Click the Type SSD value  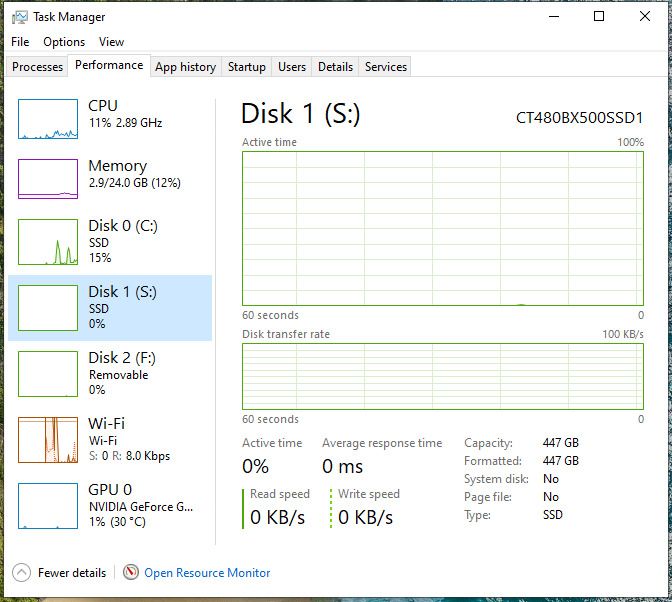[552, 515]
